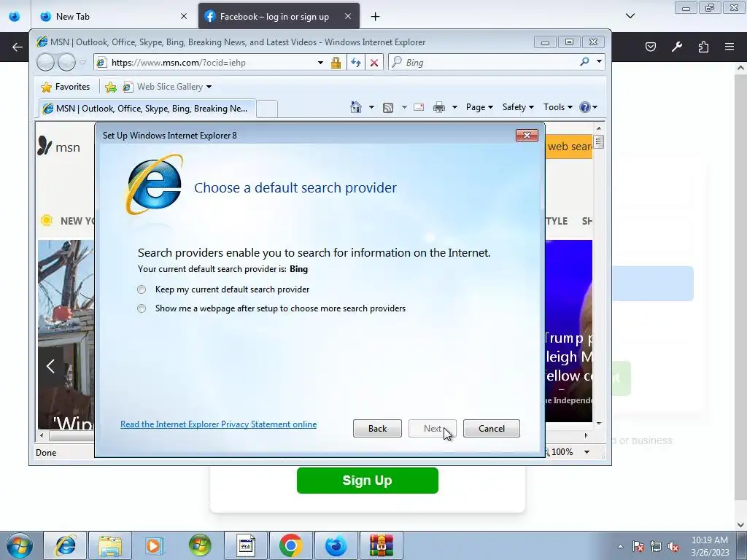Expand the Print dropdown arrow
This screenshot has width=747, height=560.
click(454, 107)
